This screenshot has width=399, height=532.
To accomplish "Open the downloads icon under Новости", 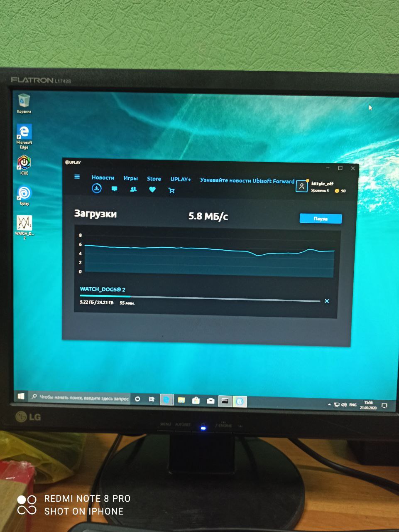I will (97, 188).
